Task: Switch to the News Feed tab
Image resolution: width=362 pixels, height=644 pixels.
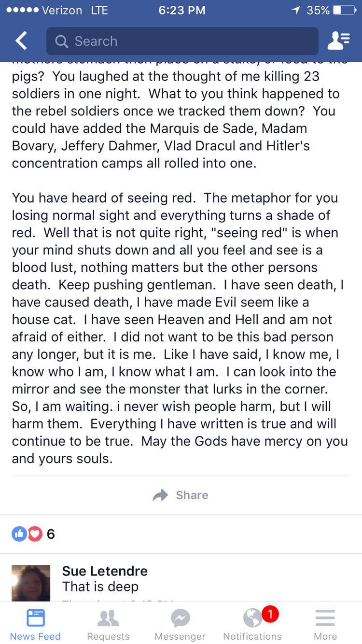Action: point(35,624)
